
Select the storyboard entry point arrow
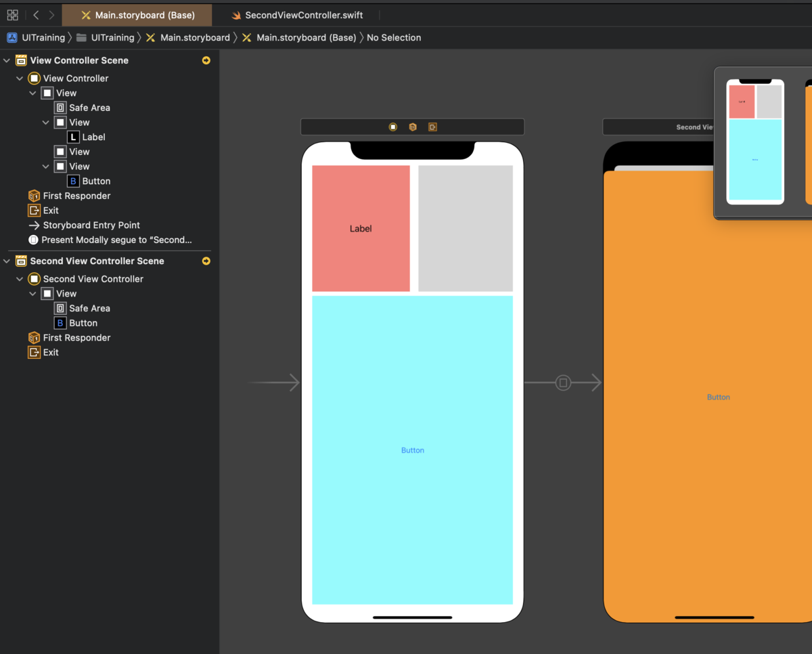point(275,383)
